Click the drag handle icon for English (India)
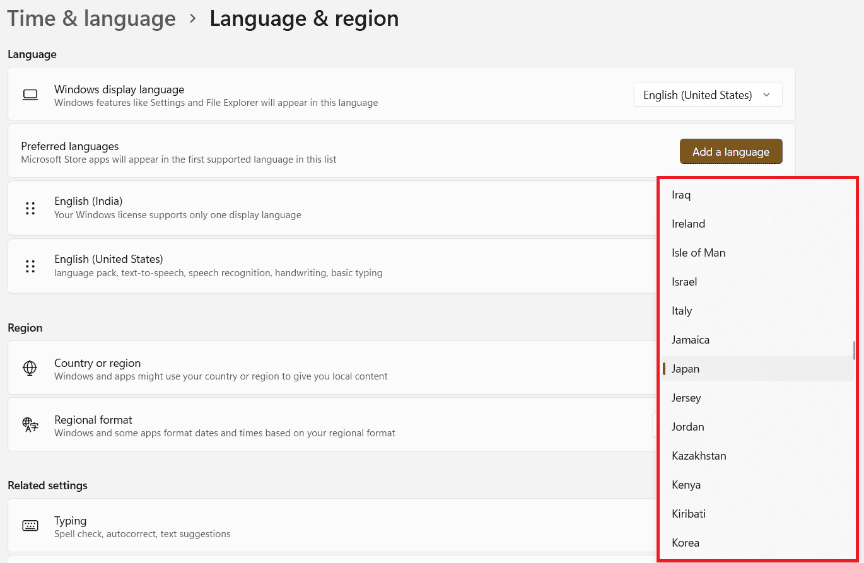Viewport: 864px width, 563px height. [30, 208]
